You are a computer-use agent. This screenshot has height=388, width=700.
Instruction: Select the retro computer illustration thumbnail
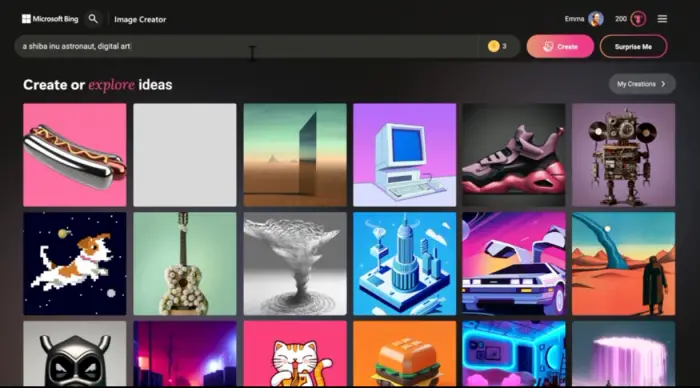(404, 155)
